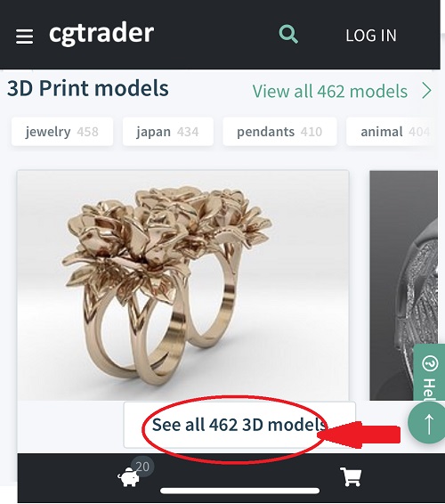
Task: Open the Help side widget
Action: coord(429,373)
